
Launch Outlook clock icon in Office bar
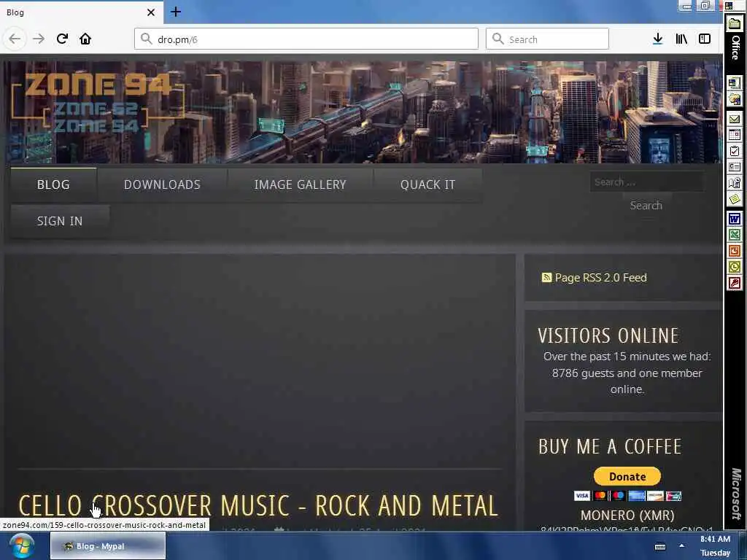pyautogui.click(x=735, y=267)
